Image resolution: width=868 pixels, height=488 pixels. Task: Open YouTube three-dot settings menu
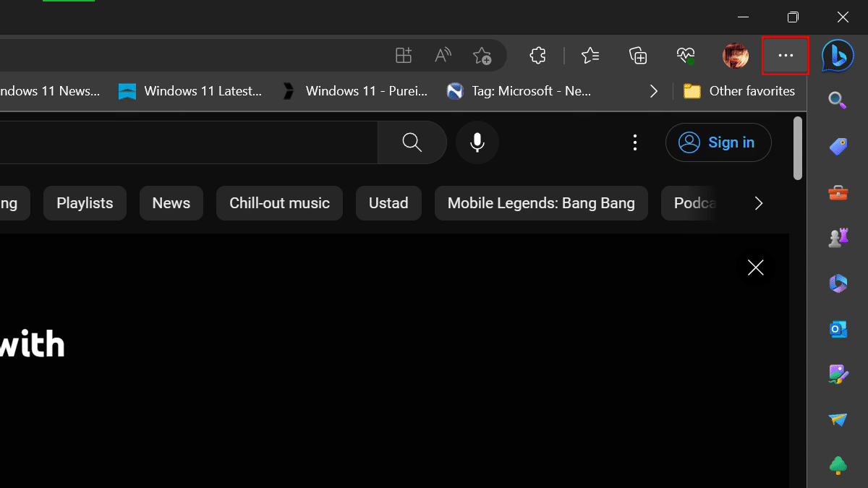coord(635,142)
